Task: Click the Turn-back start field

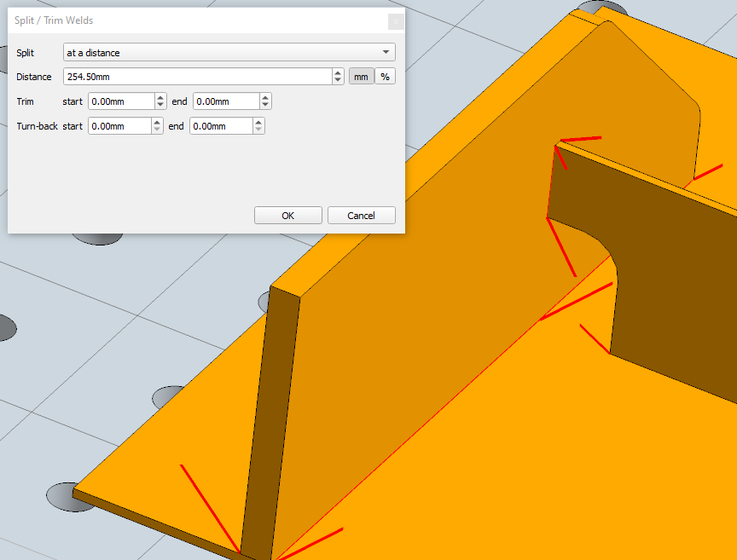Action: [119, 126]
